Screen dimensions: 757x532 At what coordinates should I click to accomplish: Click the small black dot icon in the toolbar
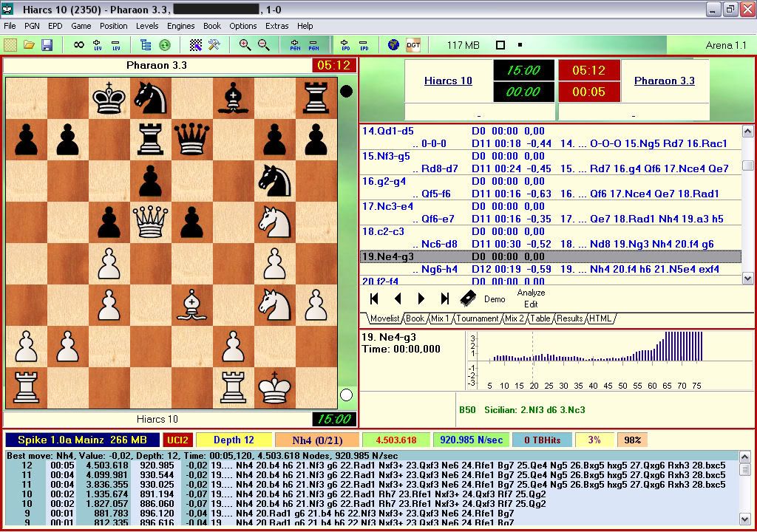tap(520, 45)
